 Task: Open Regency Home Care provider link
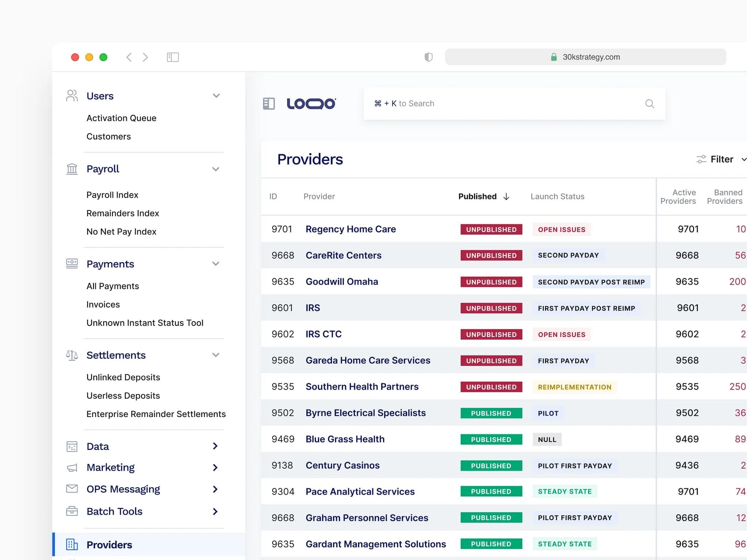click(350, 229)
